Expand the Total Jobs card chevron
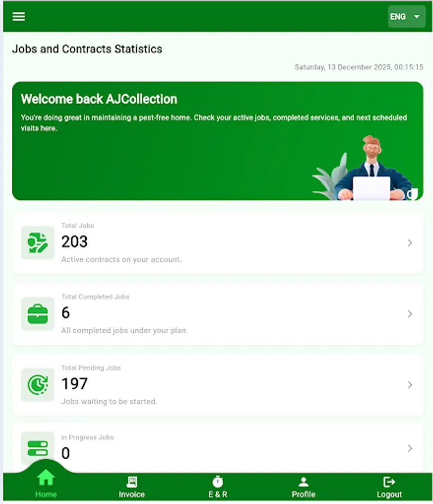433x504 pixels. 409,242
